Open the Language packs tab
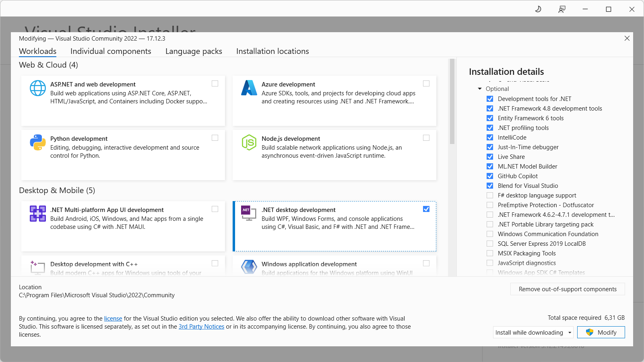644x362 pixels. pos(194,51)
